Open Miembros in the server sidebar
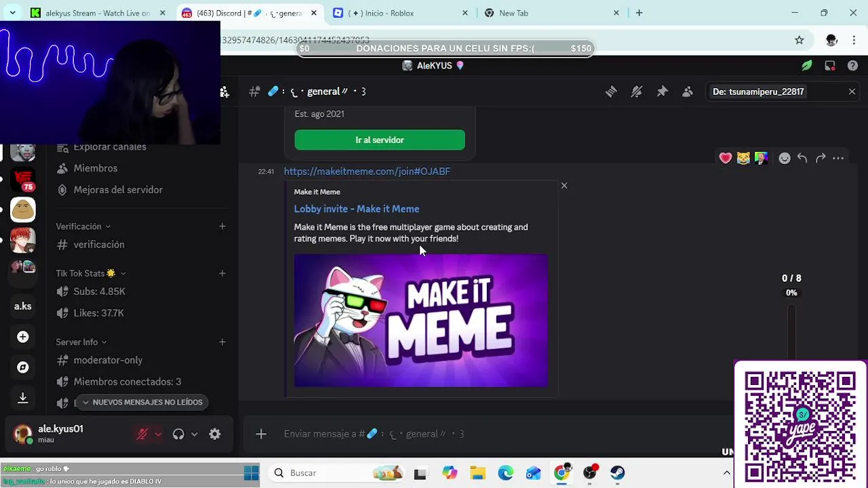This screenshot has height=488, width=868. (96, 168)
